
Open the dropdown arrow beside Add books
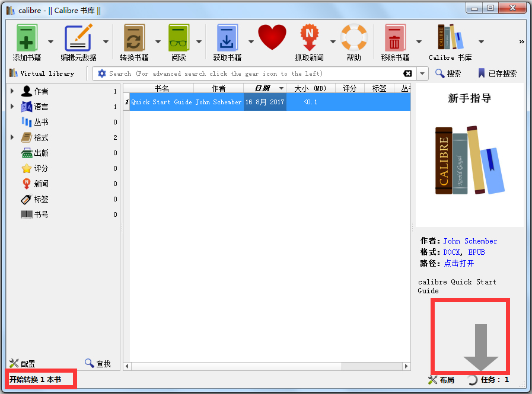pyautogui.click(x=50, y=41)
